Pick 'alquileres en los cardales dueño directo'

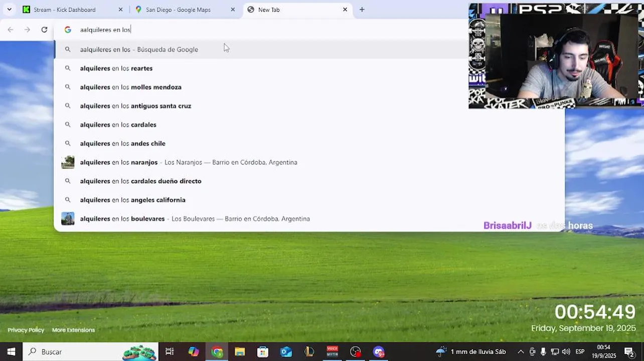(x=309, y=181)
